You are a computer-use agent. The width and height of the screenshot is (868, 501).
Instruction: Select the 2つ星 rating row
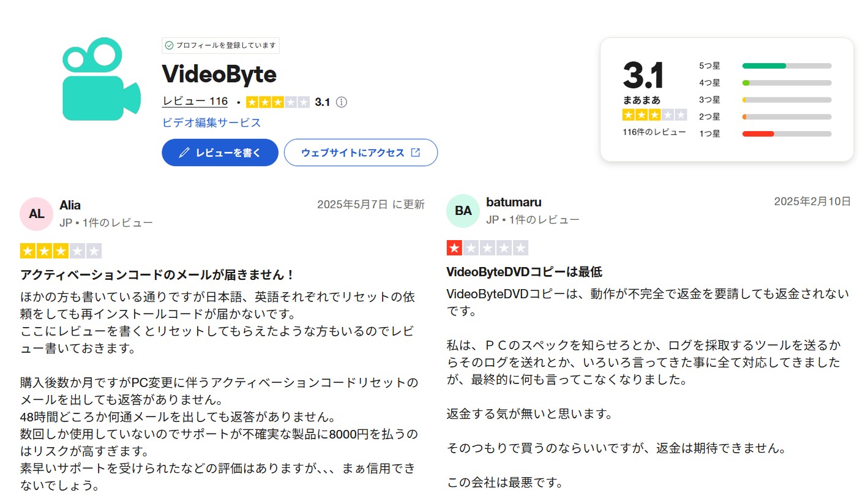click(765, 116)
